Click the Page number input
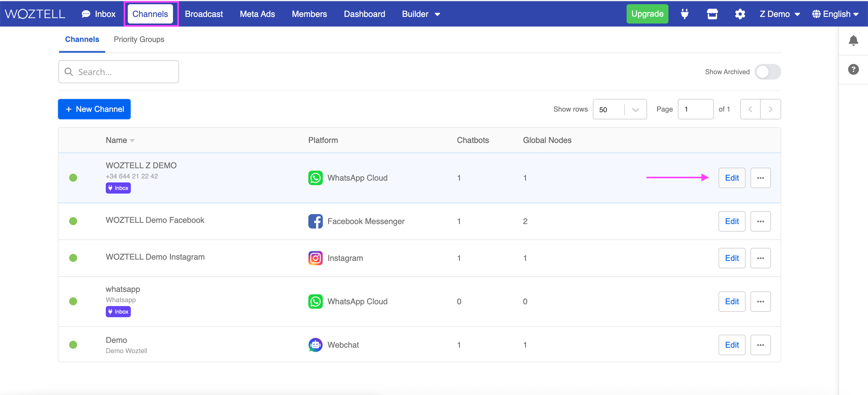Image resolution: width=868 pixels, height=395 pixels. [x=696, y=109]
